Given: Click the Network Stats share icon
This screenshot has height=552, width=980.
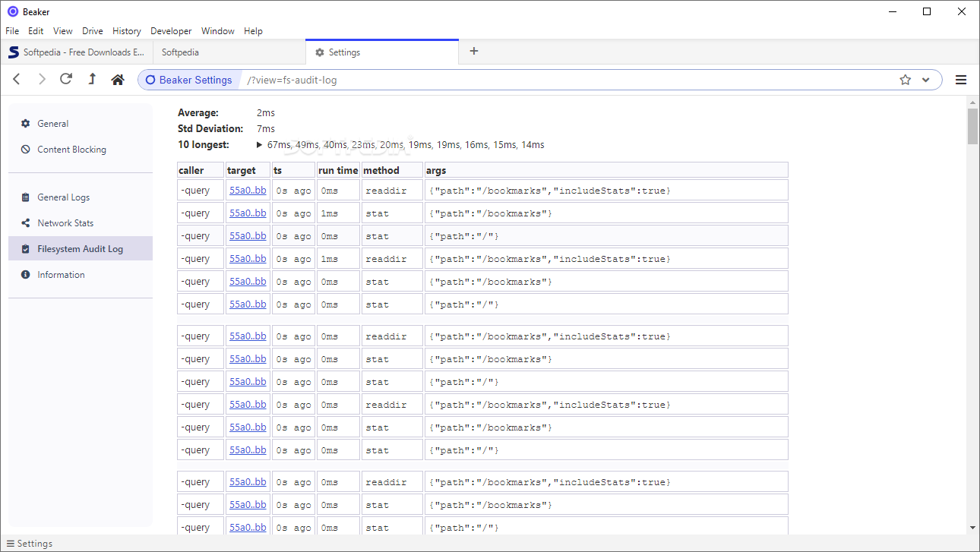Looking at the screenshot, I should click(26, 223).
